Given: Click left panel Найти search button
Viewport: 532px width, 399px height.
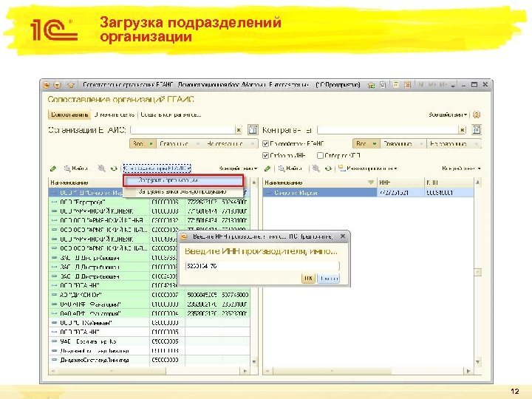Looking at the screenshot, I should tap(76, 168).
